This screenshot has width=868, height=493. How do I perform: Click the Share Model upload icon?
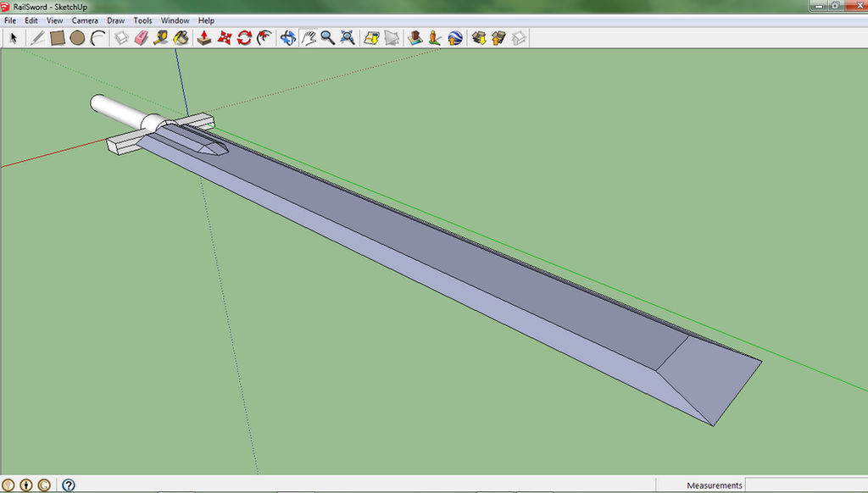click(498, 38)
